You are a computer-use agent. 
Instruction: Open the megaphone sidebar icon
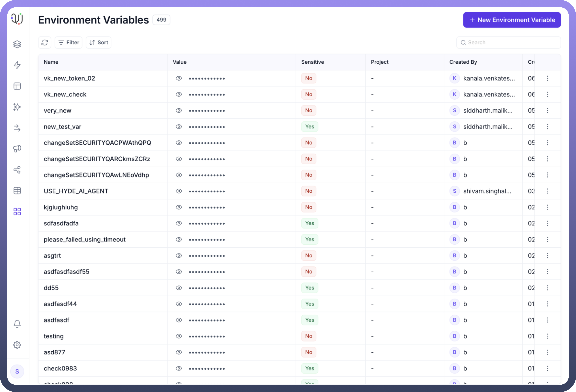pyautogui.click(x=17, y=149)
